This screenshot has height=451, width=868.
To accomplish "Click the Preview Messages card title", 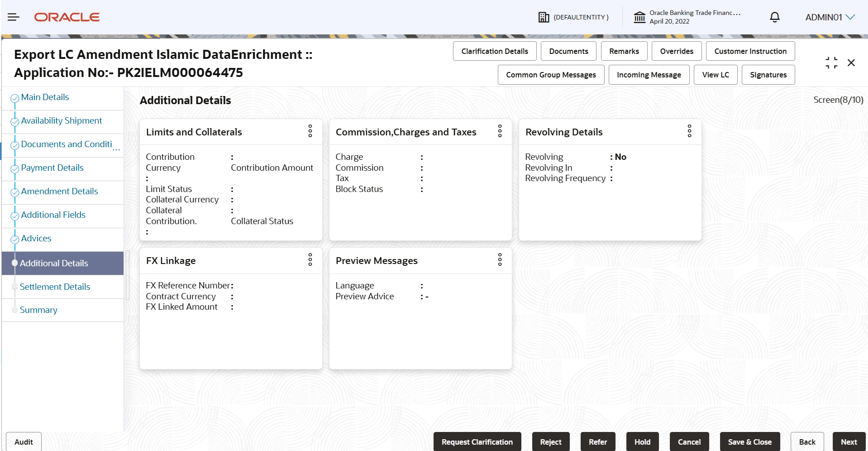I will tap(377, 261).
